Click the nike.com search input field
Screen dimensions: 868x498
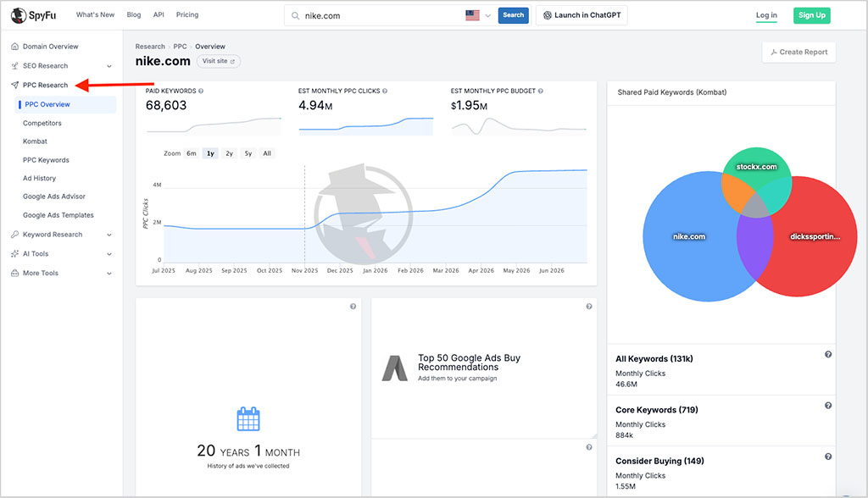pyautogui.click(x=382, y=16)
